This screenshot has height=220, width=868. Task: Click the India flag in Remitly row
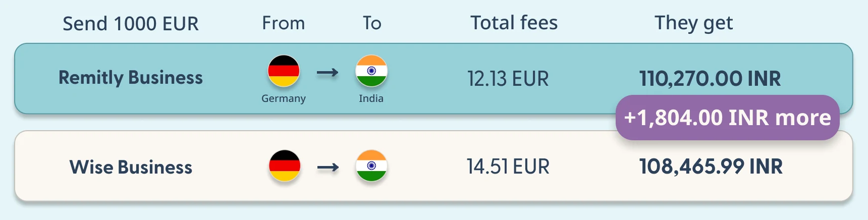point(371,71)
